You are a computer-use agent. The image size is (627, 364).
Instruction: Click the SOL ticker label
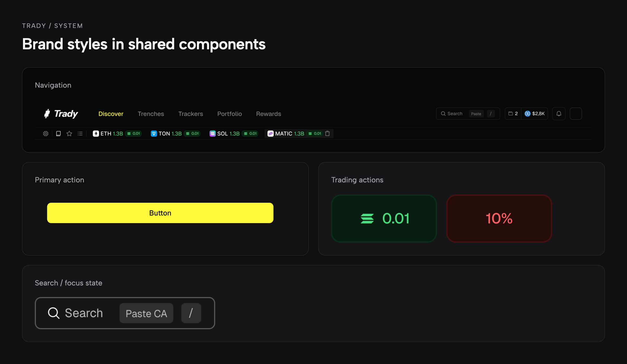pyautogui.click(x=222, y=134)
